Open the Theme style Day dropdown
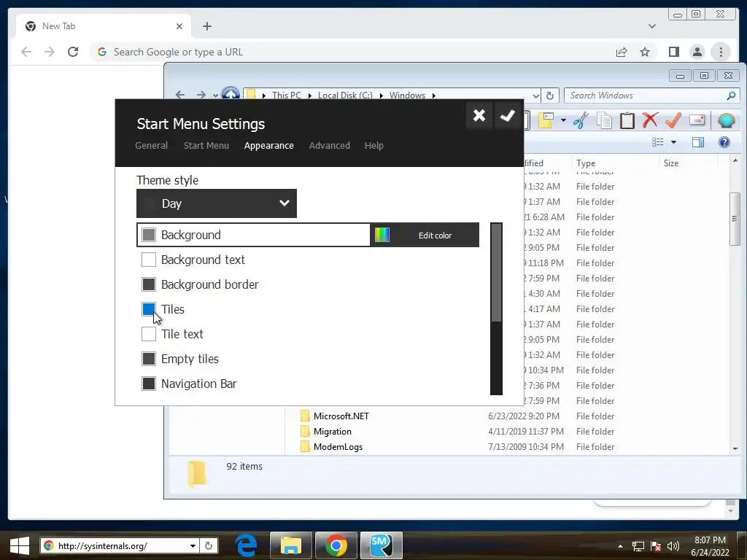747x560 pixels. (x=216, y=203)
